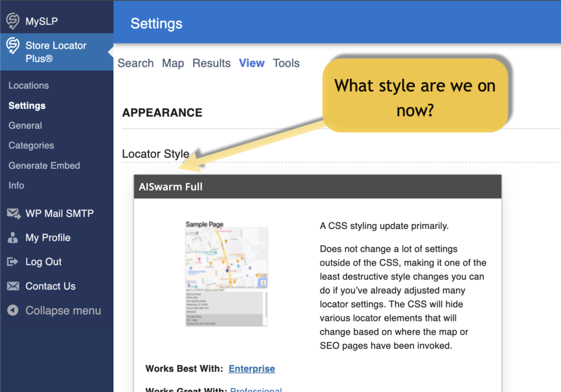Select Settings in the sidebar submenu
Screen dimensions: 561x392
(x=27, y=106)
